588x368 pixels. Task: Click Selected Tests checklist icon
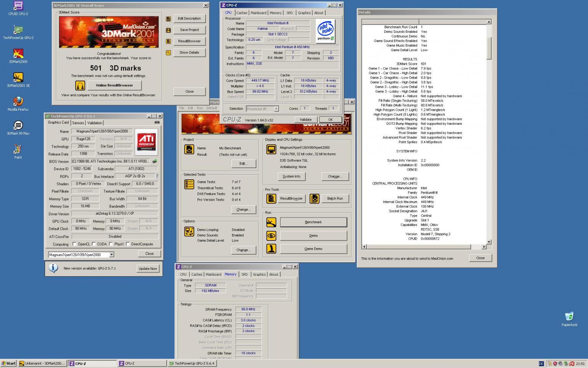(x=189, y=184)
